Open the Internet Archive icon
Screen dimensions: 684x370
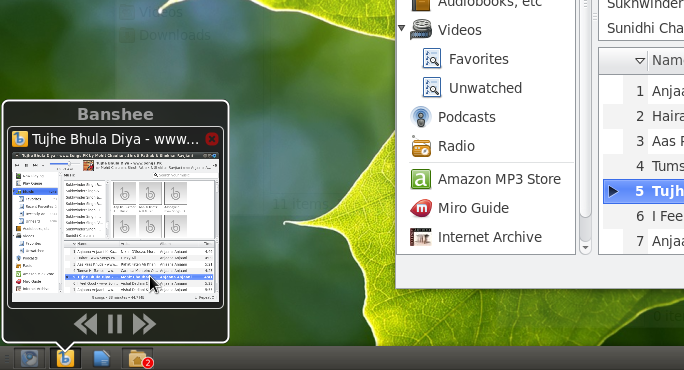pyautogui.click(x=421, y=237)
